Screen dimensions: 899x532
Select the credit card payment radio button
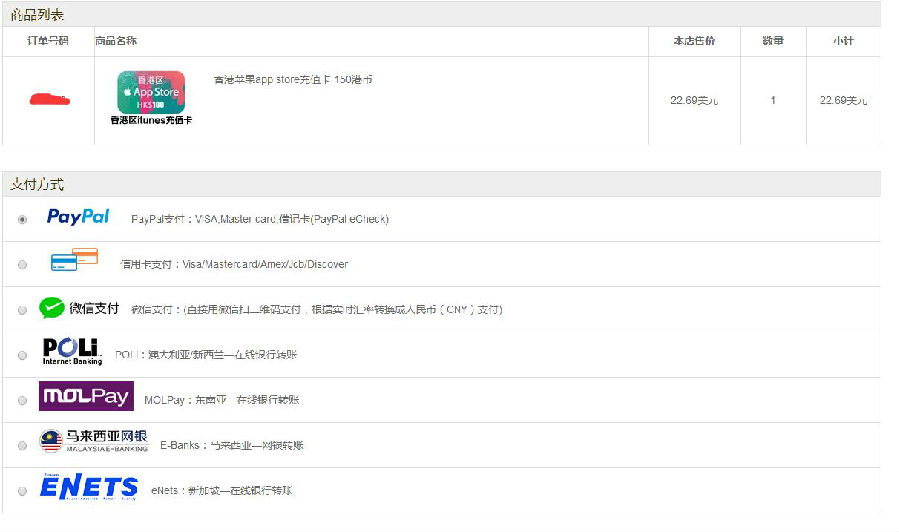point(22,265)
